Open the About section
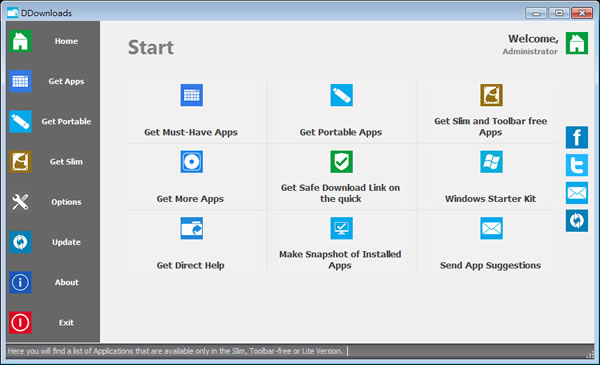This screenshot has height=365, width=600. (x=53, y=282)
